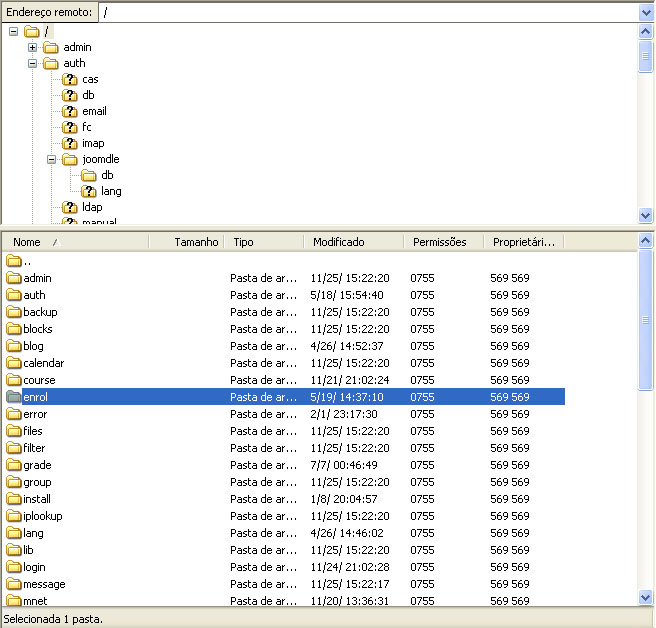Click the parent directory folder icon
The width and height of the screenshot is (656, 628).
(x=14, y=261)
